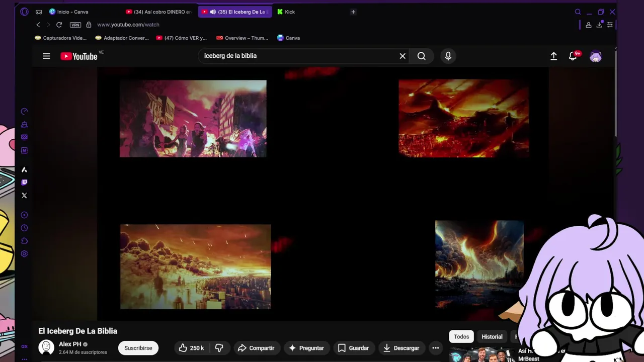Dislike the video with thumbs down
The height and width of the screenshot is (362, 644).
(x=219, y=348)
